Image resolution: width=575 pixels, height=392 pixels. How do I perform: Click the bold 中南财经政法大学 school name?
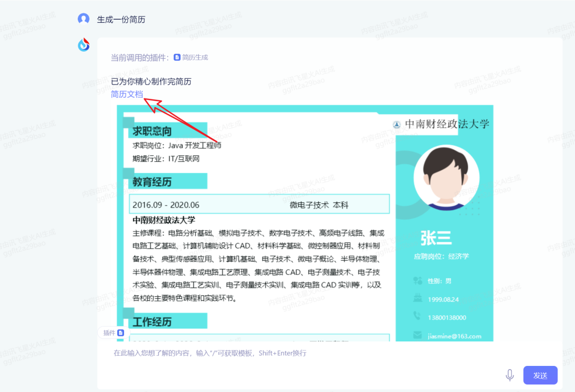pos(164,220)
